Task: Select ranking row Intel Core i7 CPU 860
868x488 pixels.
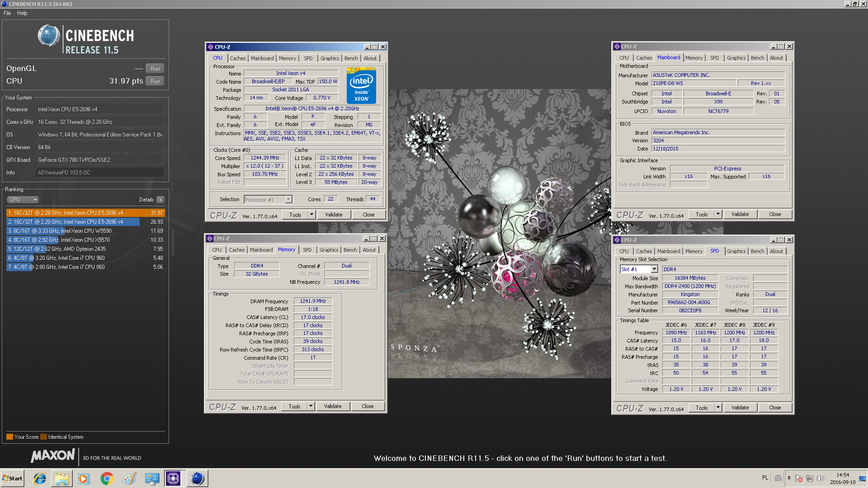Action: [85, 267]
